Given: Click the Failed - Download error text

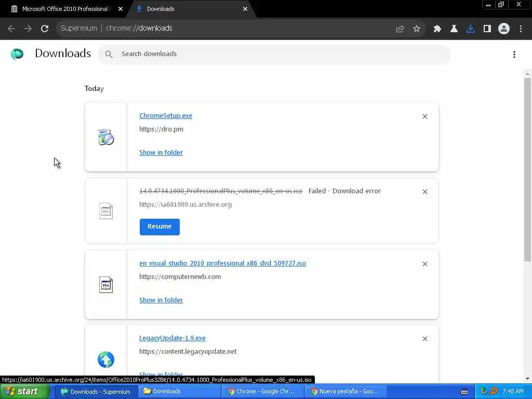Looking at the screenshot, I should tap(344, 191).
